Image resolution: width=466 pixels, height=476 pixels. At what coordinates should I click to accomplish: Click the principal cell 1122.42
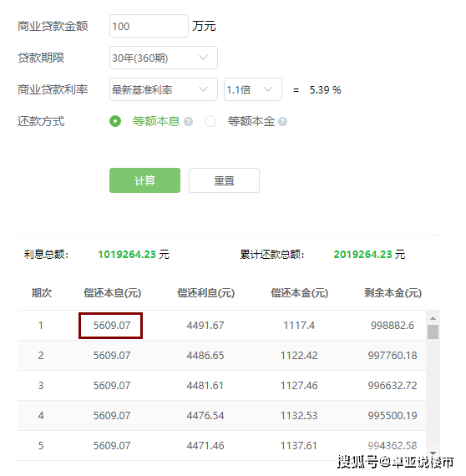coord(299,356)
